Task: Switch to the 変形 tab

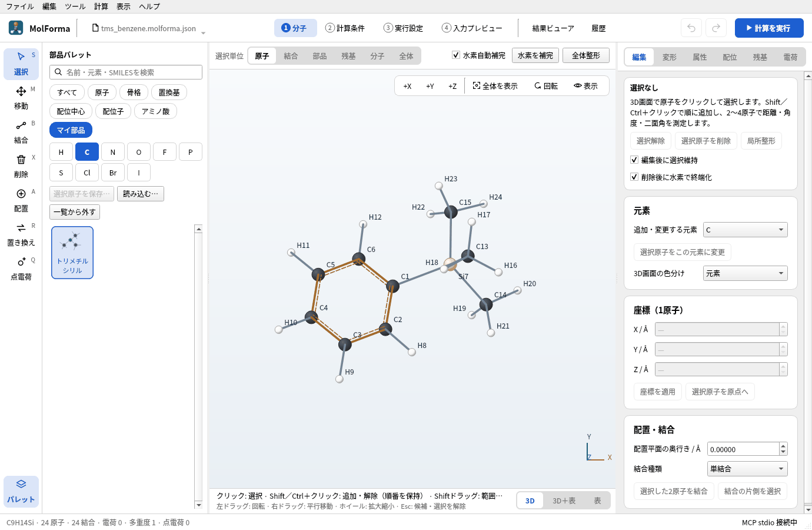Action: pos(670,57)
